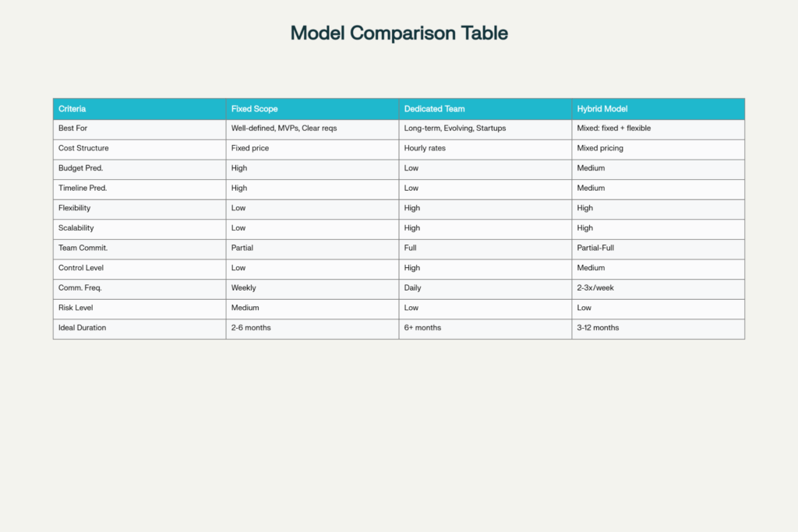This screenshot has width=798, height=532.
Task: Click the 'Budget Pred.' row label
Action: coord(80,168)
